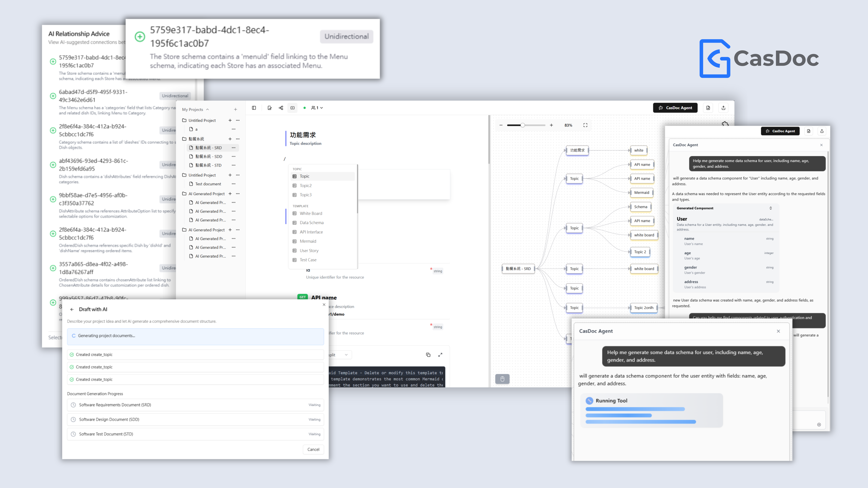This screenshot has width=868, height=488.
Task: Click the share icon in main window toolbar
Action: [x=723, y=108]
